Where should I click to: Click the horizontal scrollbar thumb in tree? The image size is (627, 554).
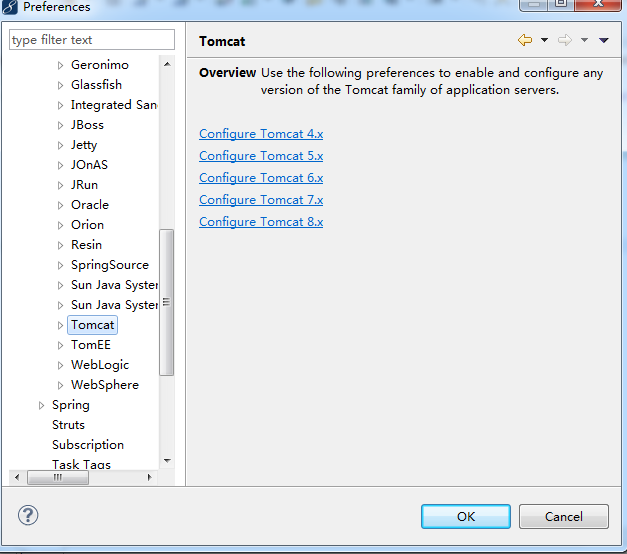pyautogui.click(x=58, y=477)
